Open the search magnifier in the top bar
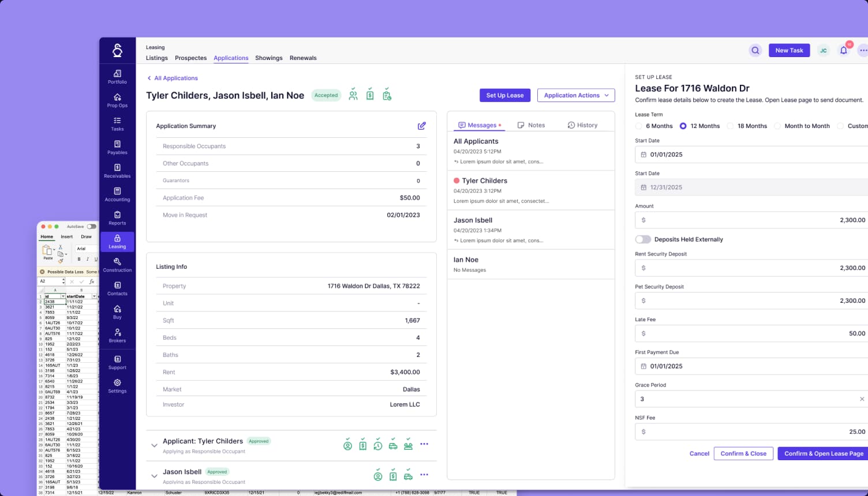 pos(755,50)
